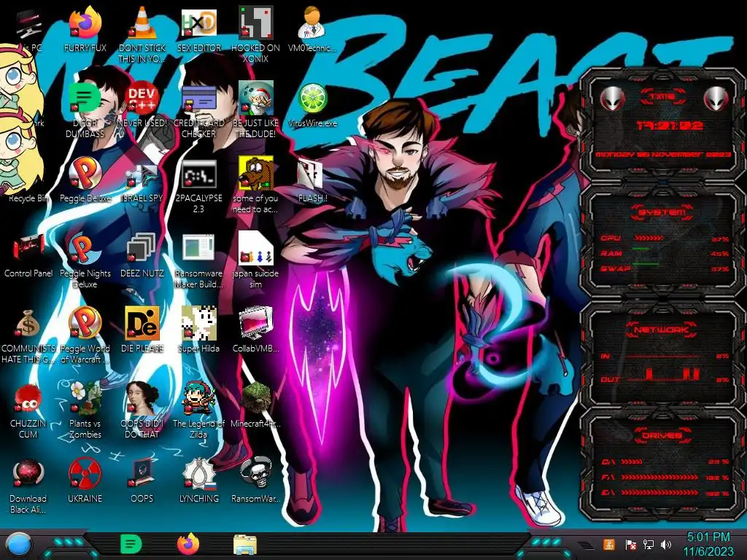This screenshot has height=560, width=747.
Task: Open the ISRAEL SPY shortcut
Action: point(142,175)
